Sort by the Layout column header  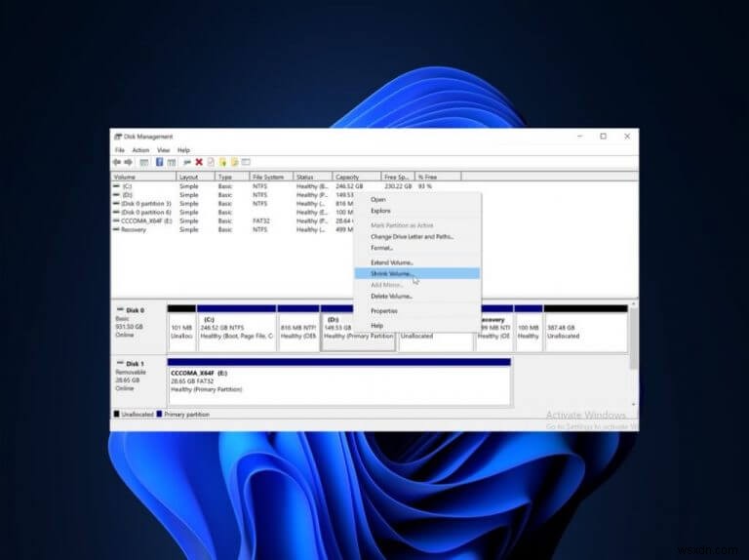tap(195, 177)
